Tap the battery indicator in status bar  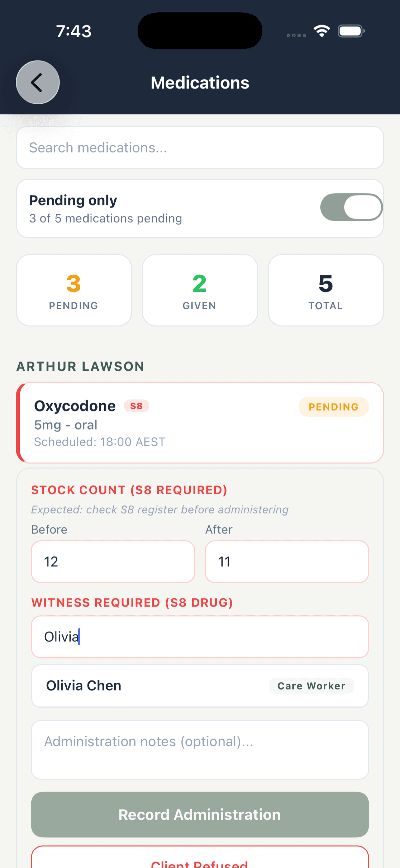[350, 31]
